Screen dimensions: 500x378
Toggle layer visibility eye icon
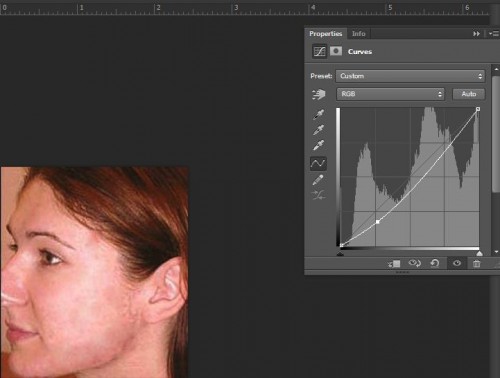point(457,263)
